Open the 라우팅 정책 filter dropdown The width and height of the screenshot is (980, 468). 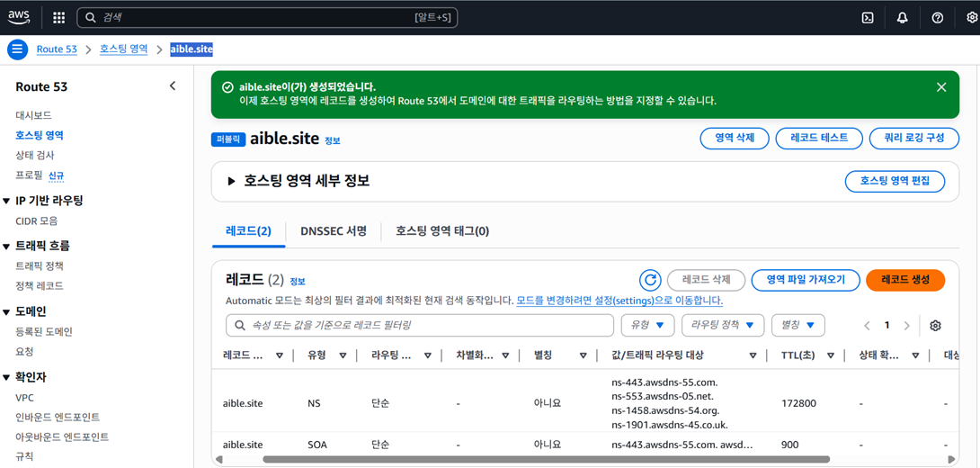724,325
